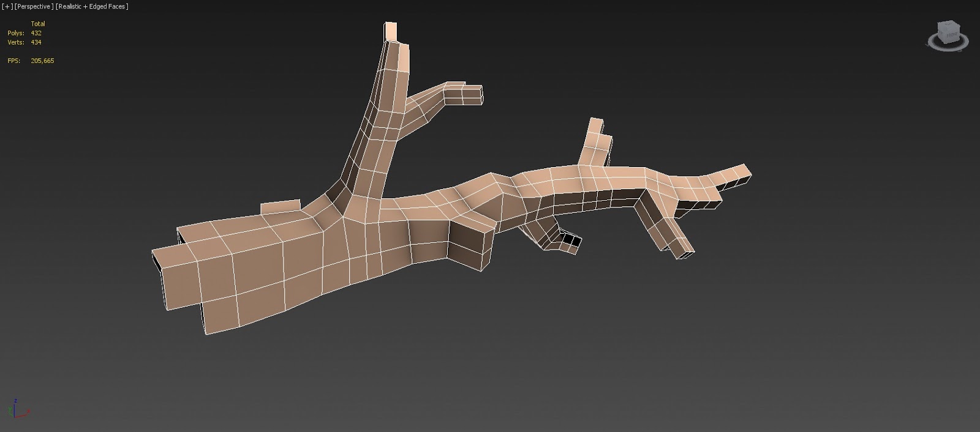This screenshot has height=432, width=980.
Task: Open the Perspective viewport view menu
Action: 33,6
